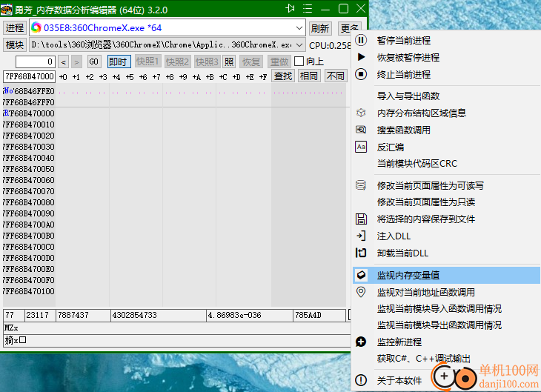Screen dimensions: 541x392
Task: Click the 进程 button
Action: click(15, 28)
